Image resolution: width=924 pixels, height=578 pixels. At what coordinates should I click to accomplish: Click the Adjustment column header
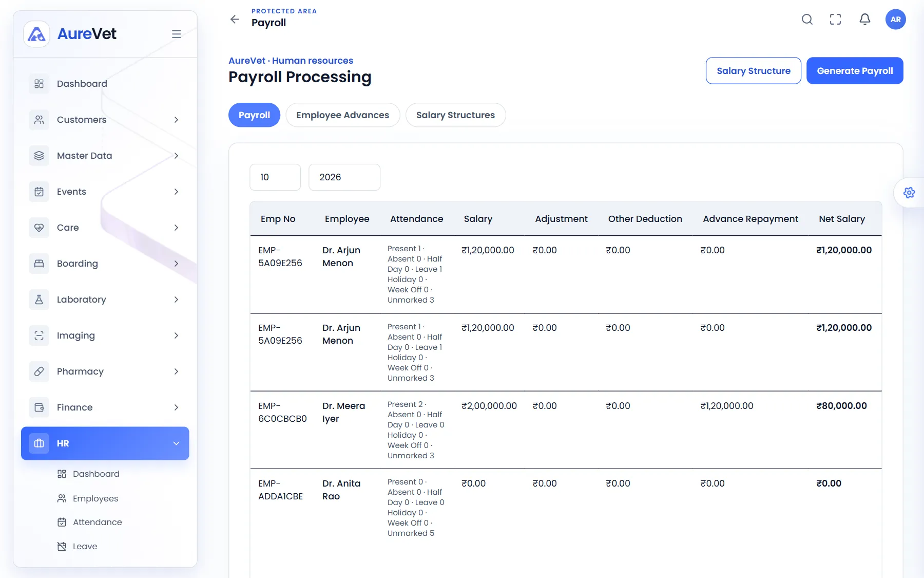pyautogui.click(x=561, y=219)
